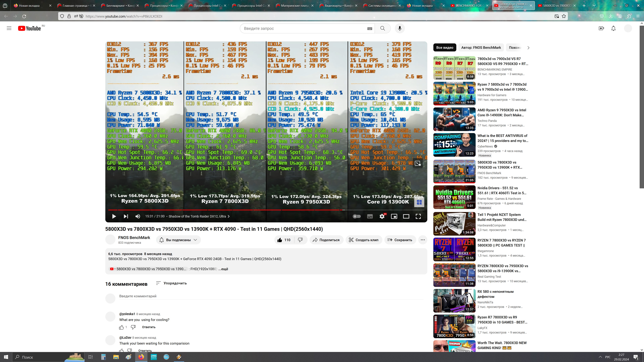644x362 pixels.
Task: Expand description with ...ещё
Action: point(223,269)
